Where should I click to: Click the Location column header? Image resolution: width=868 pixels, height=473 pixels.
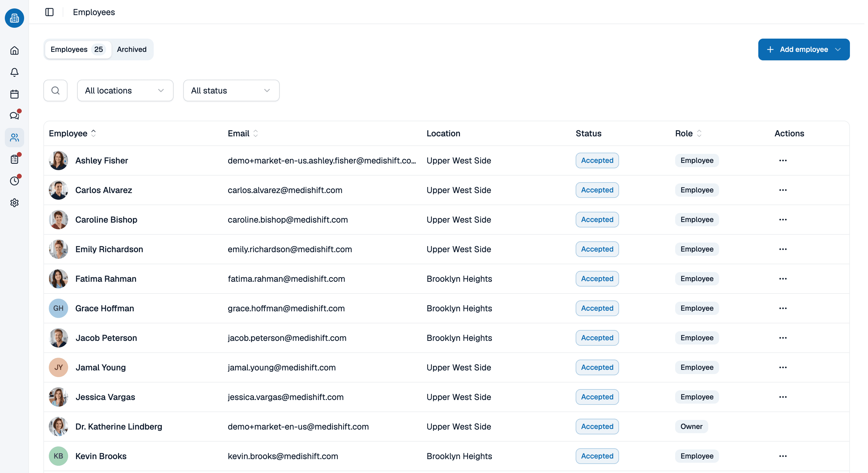pos(443,134)
